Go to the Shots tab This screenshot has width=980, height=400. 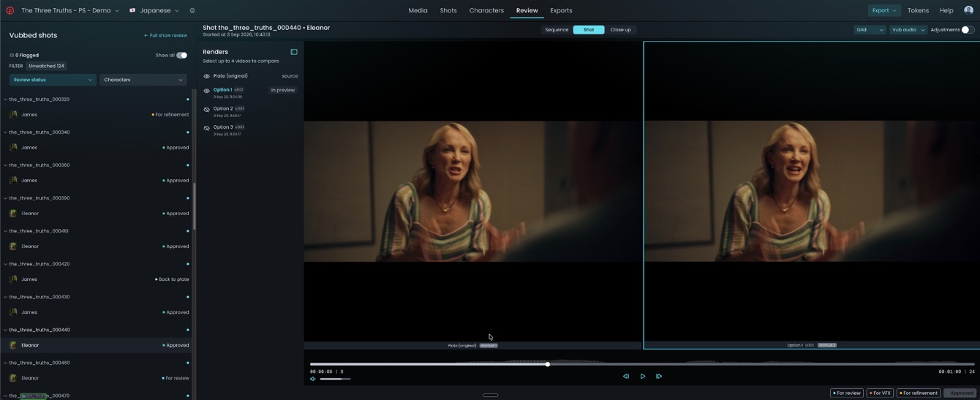coord(448,10)
